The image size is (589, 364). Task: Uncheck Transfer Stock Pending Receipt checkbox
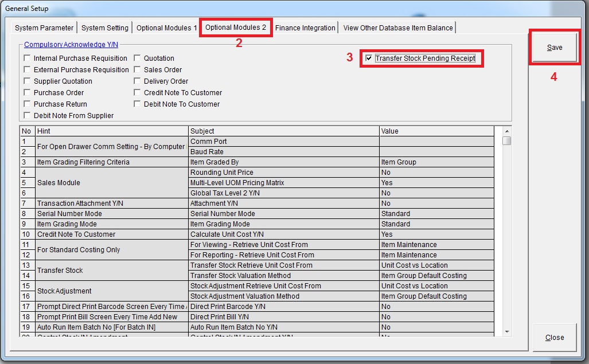[369, 58]
